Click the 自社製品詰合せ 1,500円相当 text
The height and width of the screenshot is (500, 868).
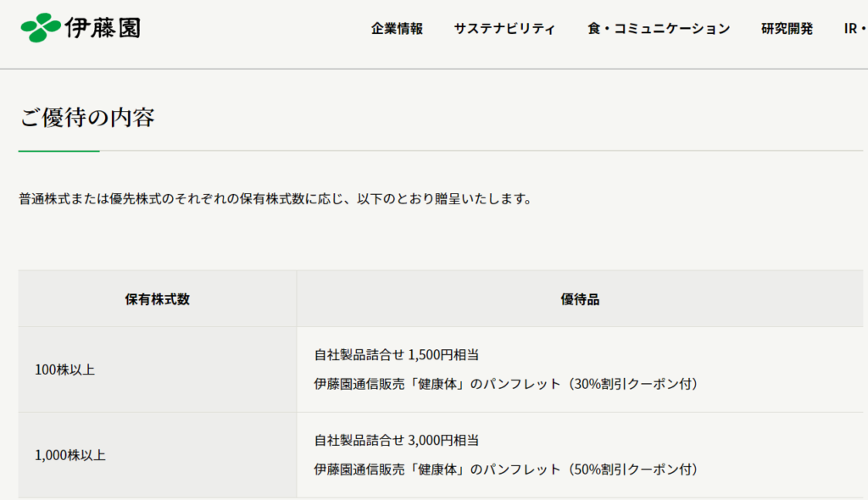(403, 355)
